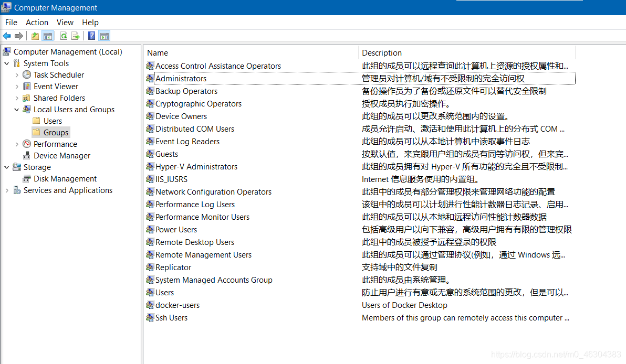Open the View menu

click(65, 23)
